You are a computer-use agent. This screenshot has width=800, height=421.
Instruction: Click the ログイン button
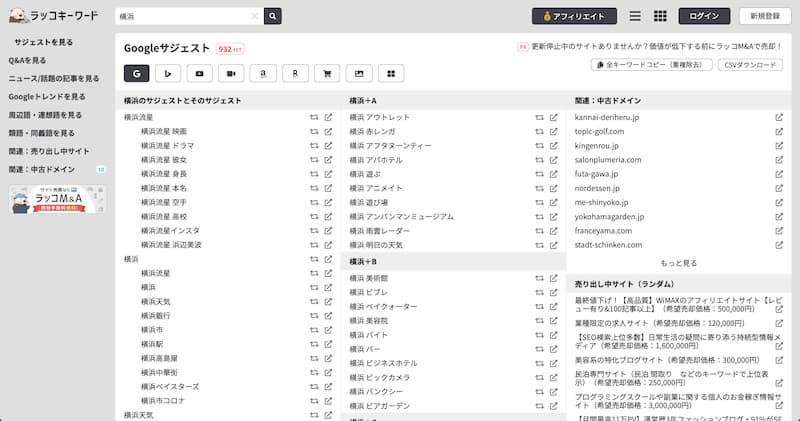(704, 16)
